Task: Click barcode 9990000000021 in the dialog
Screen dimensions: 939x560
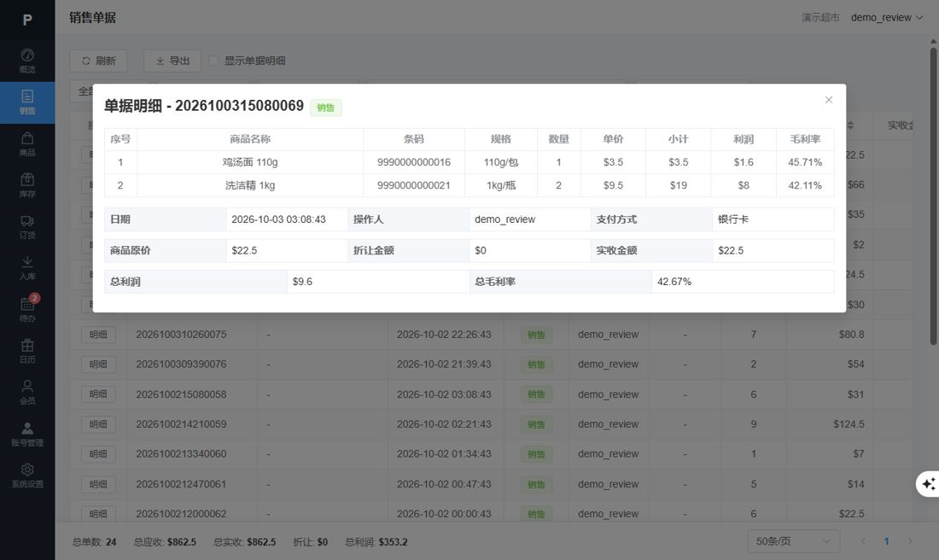Action: pos(414,185)
